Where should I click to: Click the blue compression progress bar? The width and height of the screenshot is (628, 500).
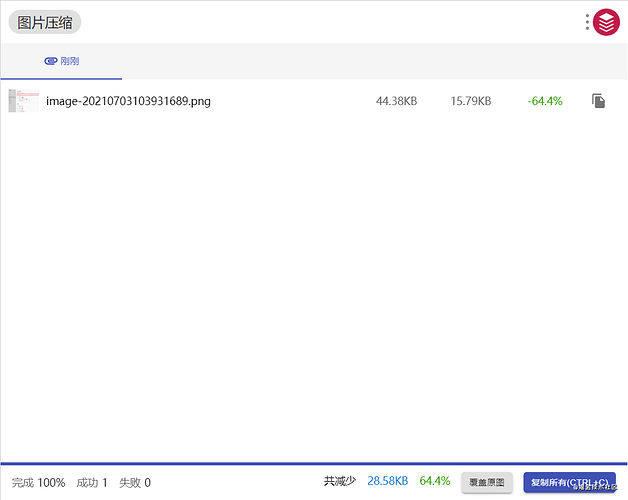[x=314, y=465]
